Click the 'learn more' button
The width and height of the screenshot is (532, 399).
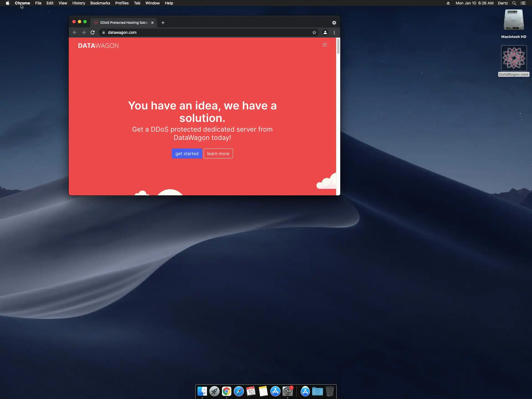tap(218, 154)
